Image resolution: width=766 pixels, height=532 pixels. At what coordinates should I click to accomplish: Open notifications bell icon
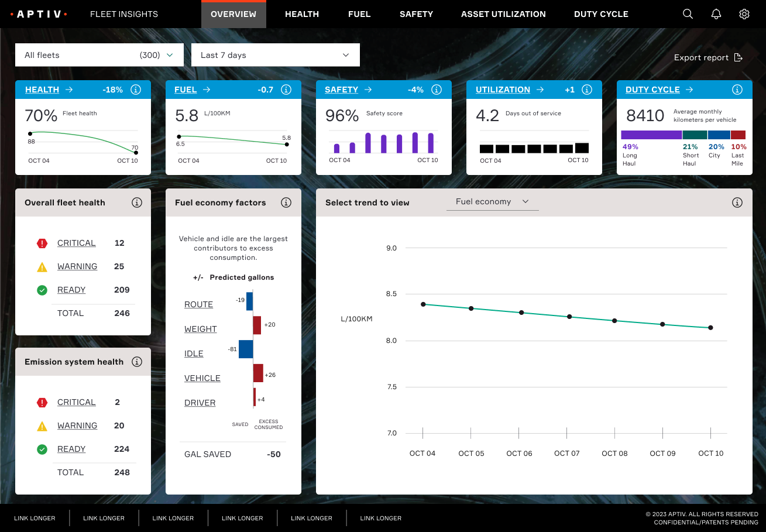(x=716, y=14)
